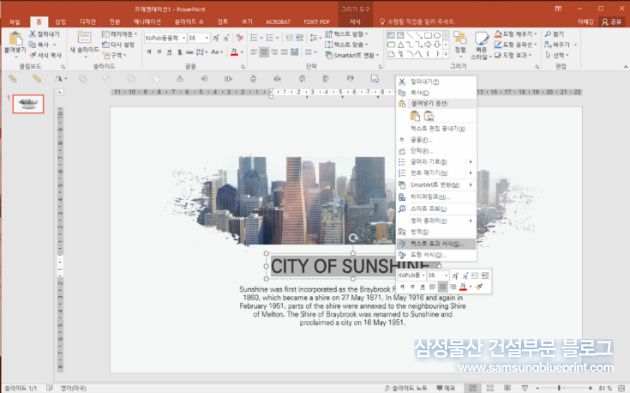
Task: Click Notes button in status bar
Action: pyautogui.click(x=405, y=388)
